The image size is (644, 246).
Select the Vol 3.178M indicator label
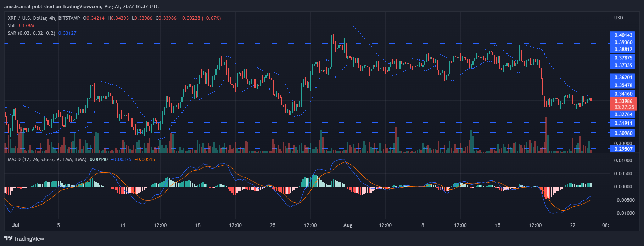pos(21,25)
